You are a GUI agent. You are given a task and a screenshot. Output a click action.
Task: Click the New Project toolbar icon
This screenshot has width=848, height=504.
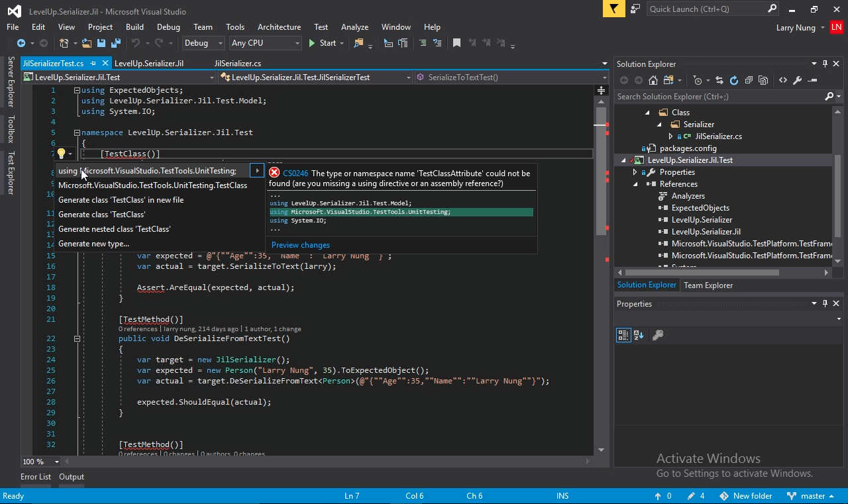[64, 43]
